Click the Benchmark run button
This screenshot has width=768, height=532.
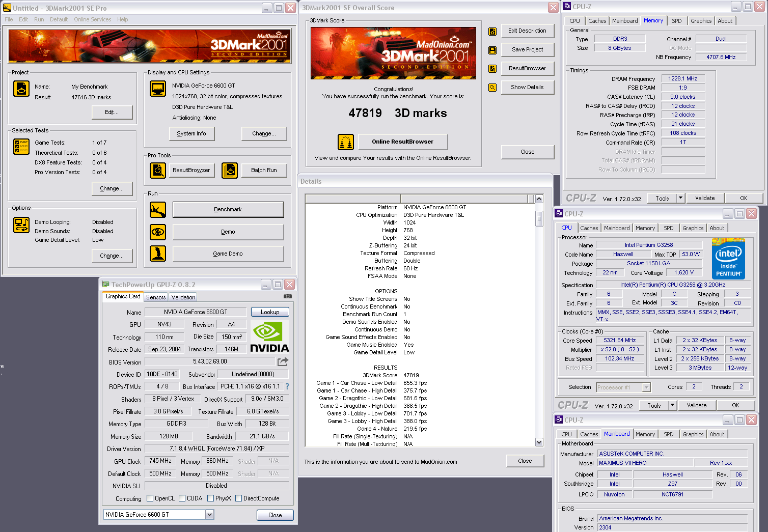(228, 210)
